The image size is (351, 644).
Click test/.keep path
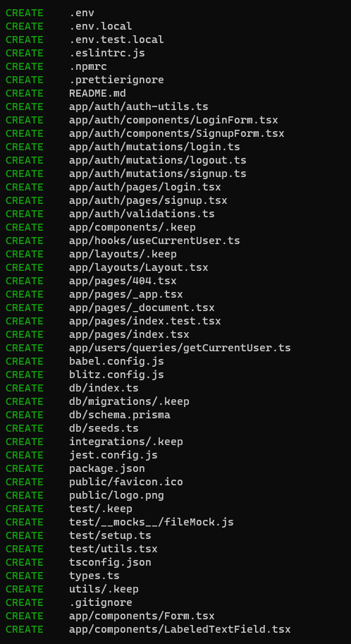[101, 509]
